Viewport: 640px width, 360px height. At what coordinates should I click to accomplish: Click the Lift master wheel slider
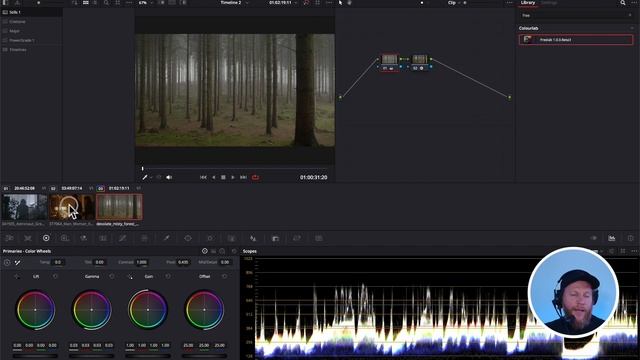[35, 356]
